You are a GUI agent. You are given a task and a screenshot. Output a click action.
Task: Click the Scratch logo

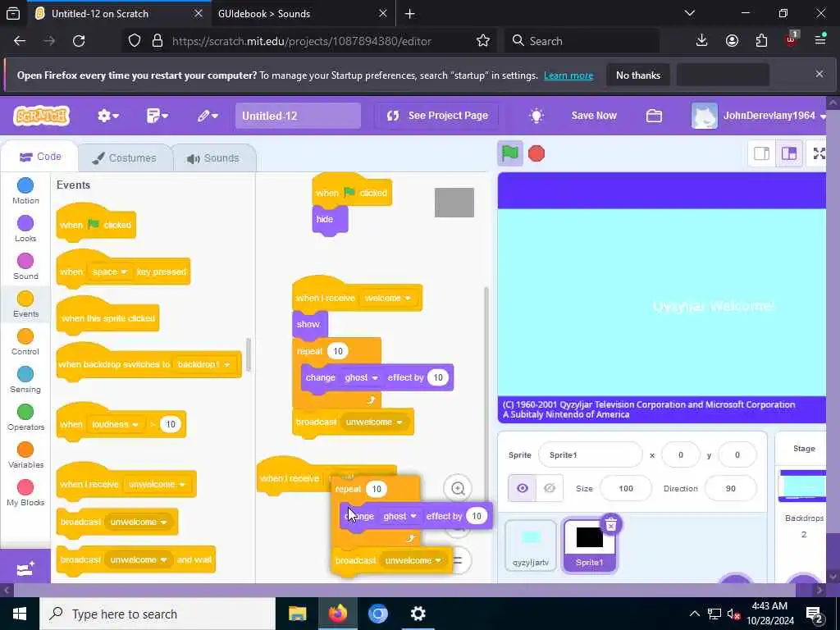click(41, 115)
